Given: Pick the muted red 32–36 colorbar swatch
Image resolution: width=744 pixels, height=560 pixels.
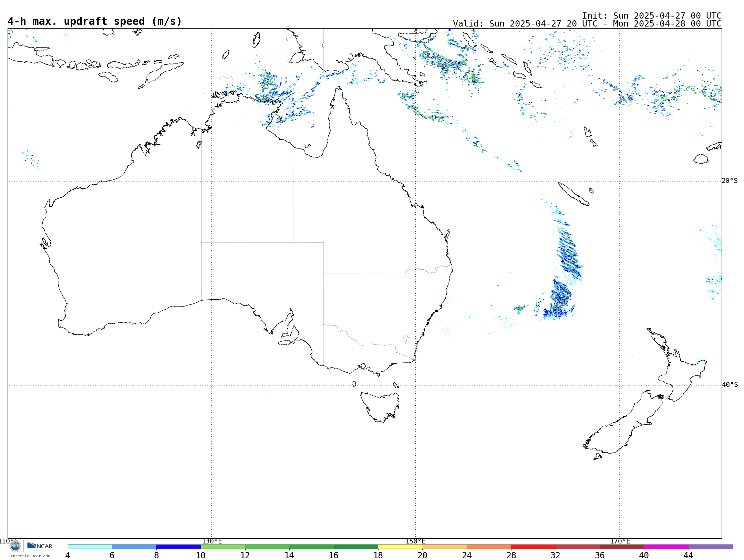Looking at the screenshot, I should (x=578, y=547).
